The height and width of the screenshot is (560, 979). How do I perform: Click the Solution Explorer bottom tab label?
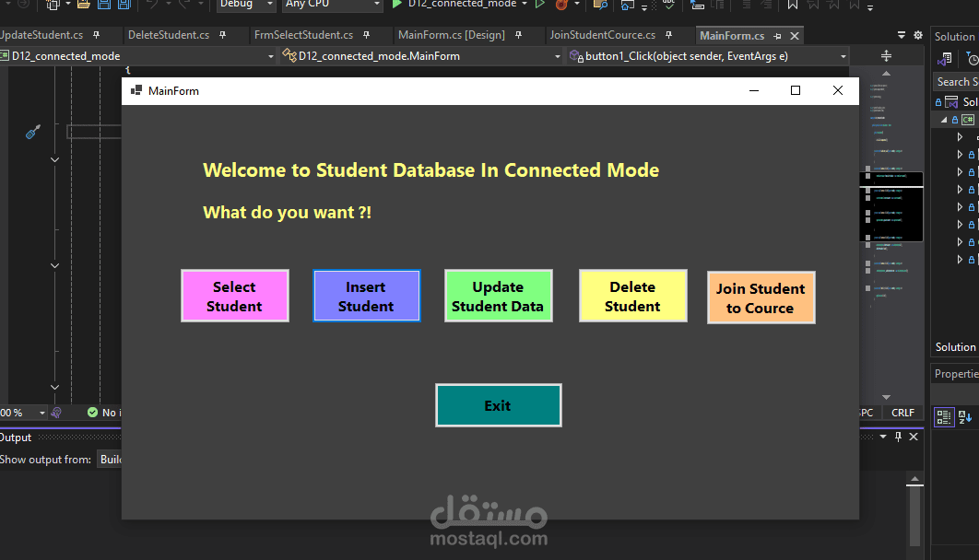955,346
